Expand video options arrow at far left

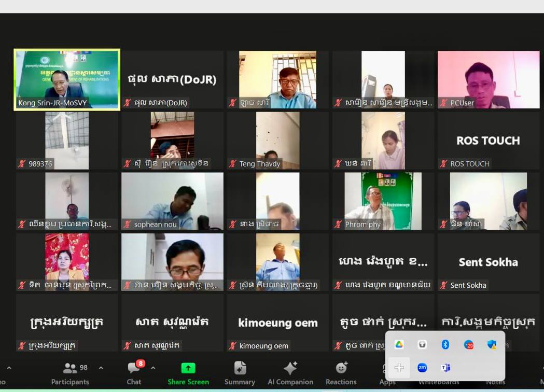(x=9, y=368)
